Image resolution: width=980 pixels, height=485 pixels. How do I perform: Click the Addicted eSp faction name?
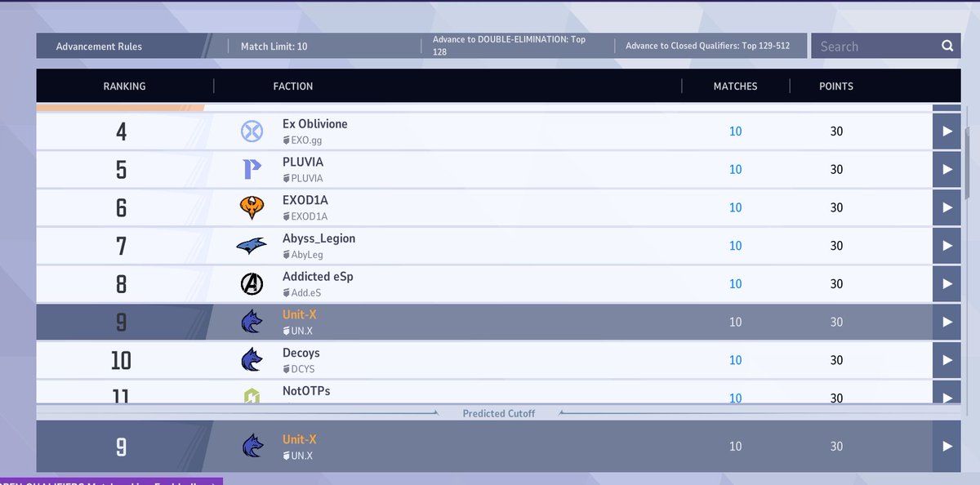(x=318, y=277)
